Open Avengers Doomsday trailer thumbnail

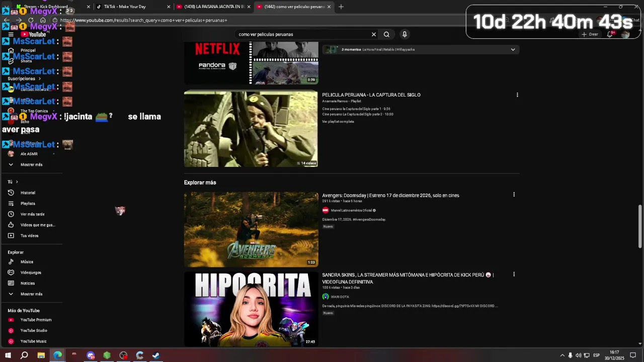click(251, 229)
